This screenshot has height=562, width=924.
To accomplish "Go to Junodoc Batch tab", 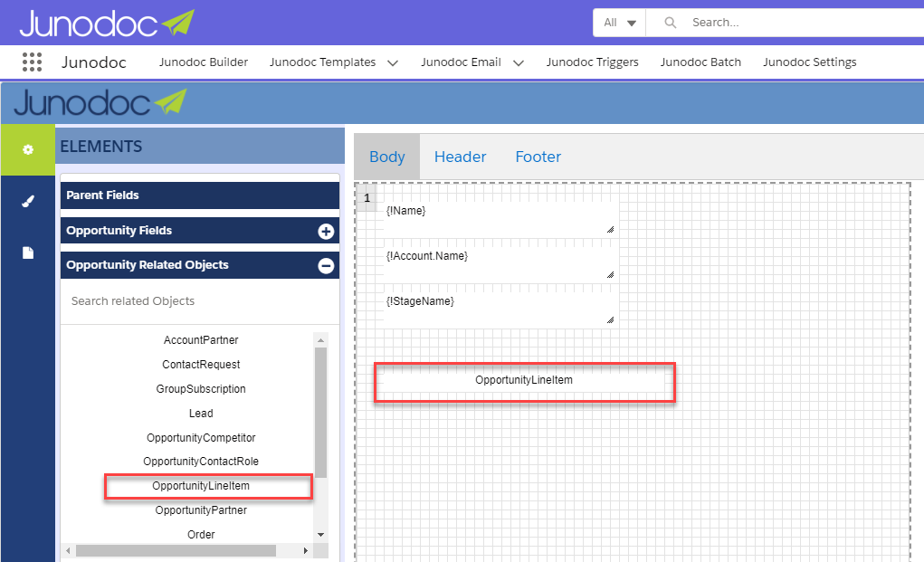I will (700, 62).
